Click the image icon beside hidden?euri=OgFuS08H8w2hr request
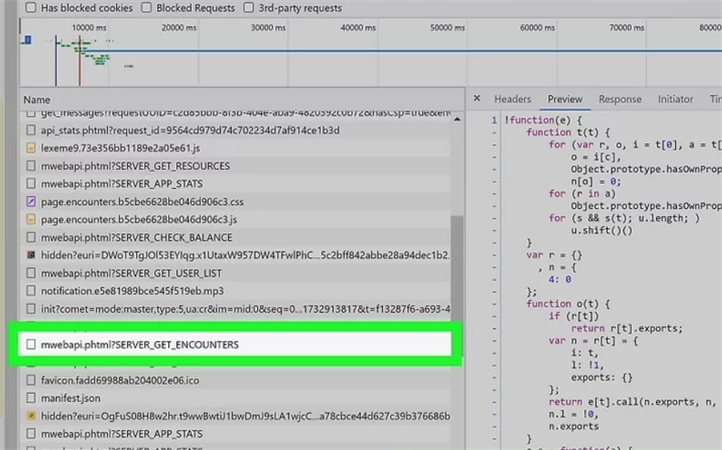The width and height of the screenshot is (722, 450). pyautogui.click(x=32, y=416)
